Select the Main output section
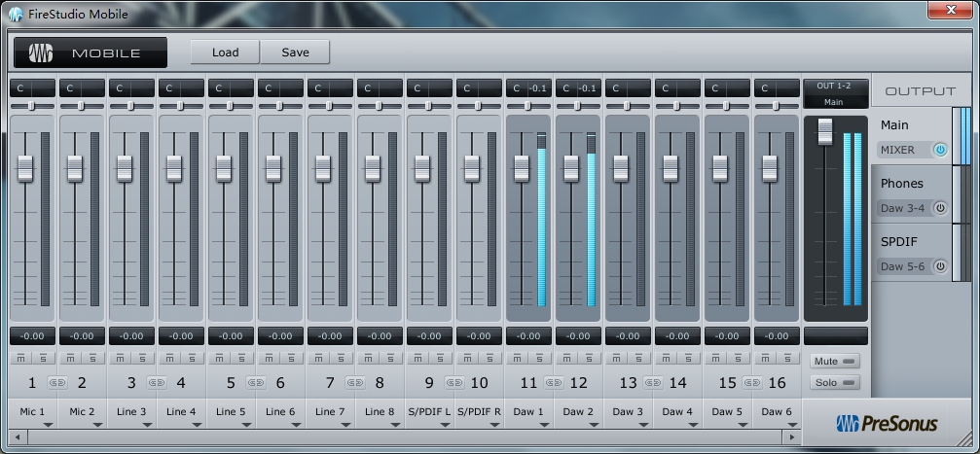The height and width of the screenshot is (454, 980). coord(911,136)
